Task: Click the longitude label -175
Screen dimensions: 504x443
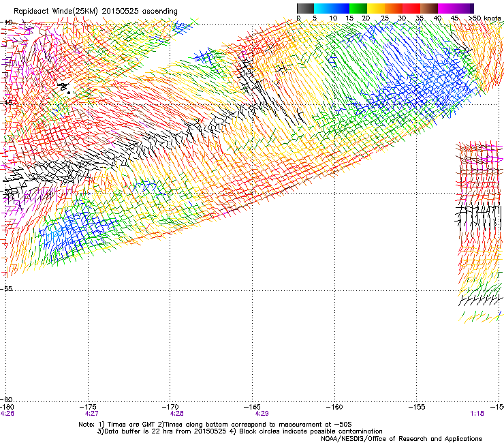Action: point(88,407)
